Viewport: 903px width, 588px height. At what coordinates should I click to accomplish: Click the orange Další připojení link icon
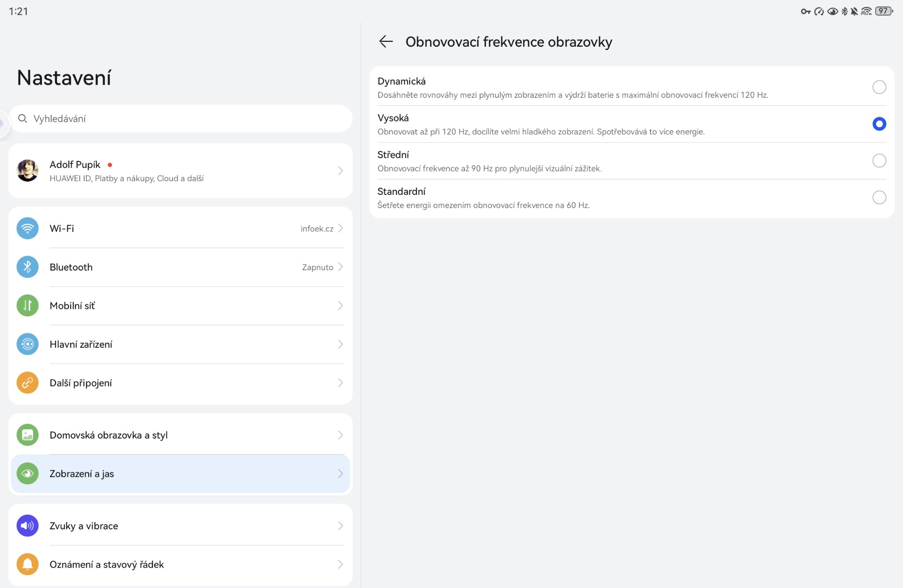[x=27, y=383]
